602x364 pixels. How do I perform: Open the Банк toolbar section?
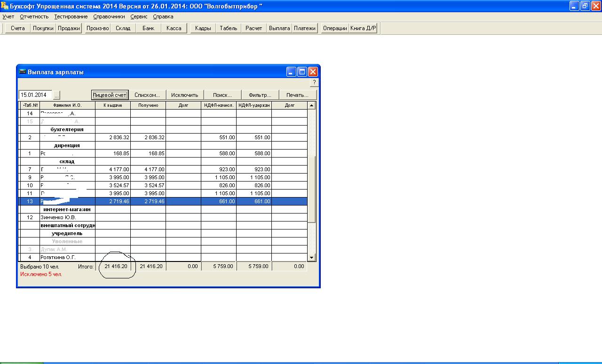tap(148, 28)
